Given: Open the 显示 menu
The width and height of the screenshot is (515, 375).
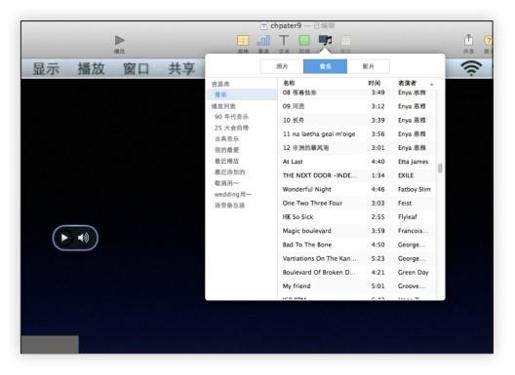Looking at the screenshot, I should point(46,69).
